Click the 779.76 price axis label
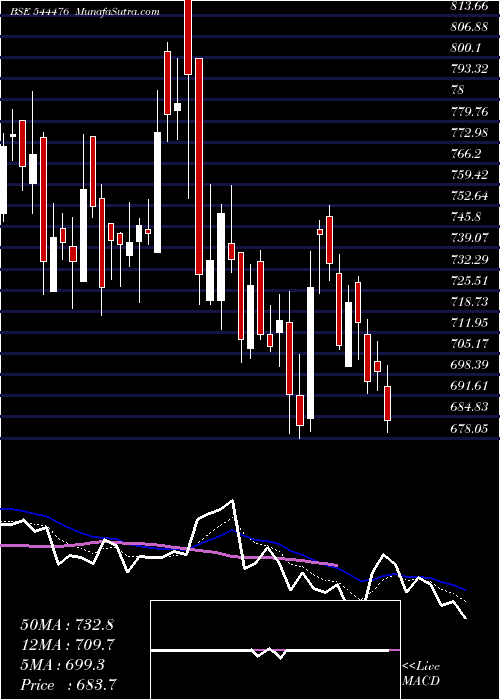 [469, 112]
